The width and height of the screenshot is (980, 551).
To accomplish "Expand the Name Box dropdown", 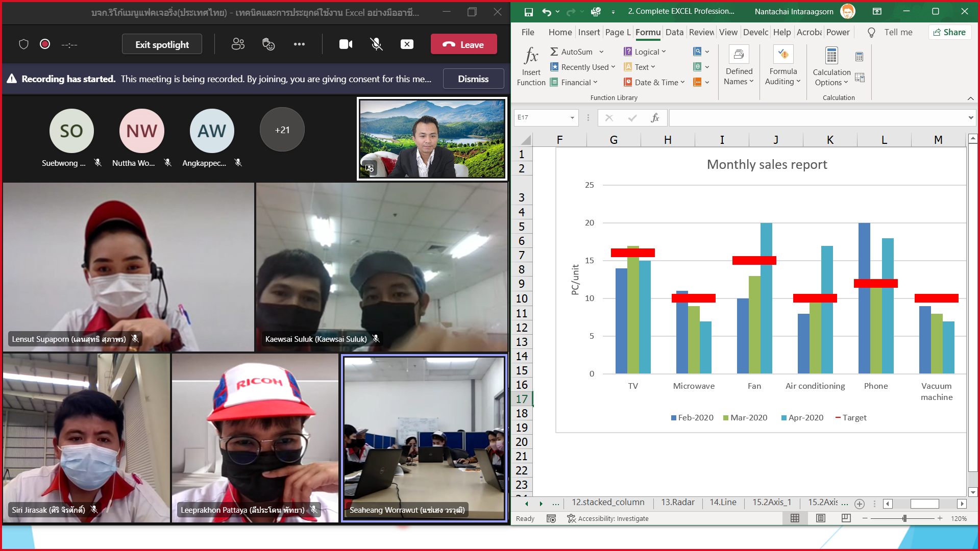I will point(572,118).
